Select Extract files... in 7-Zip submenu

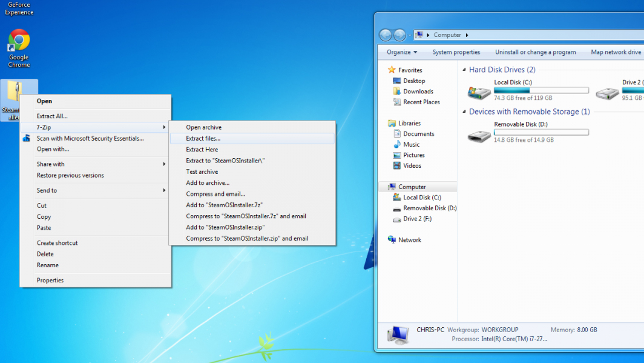click(252, 139)
